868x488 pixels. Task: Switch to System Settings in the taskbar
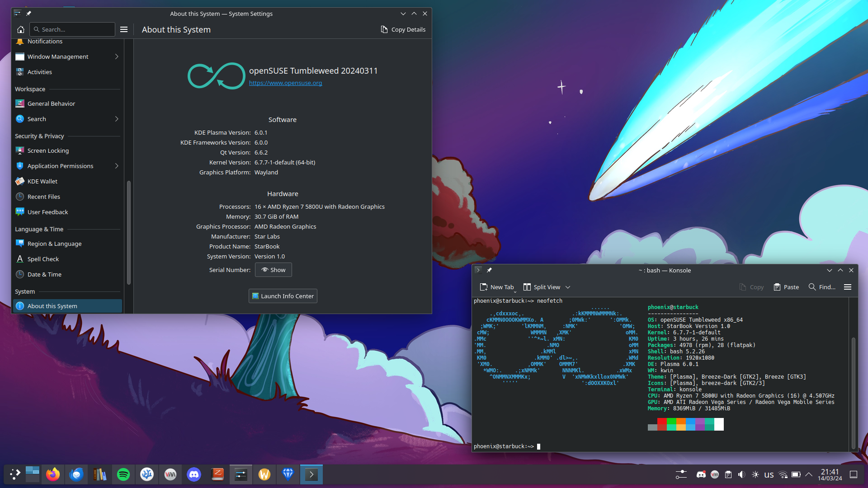241,474
